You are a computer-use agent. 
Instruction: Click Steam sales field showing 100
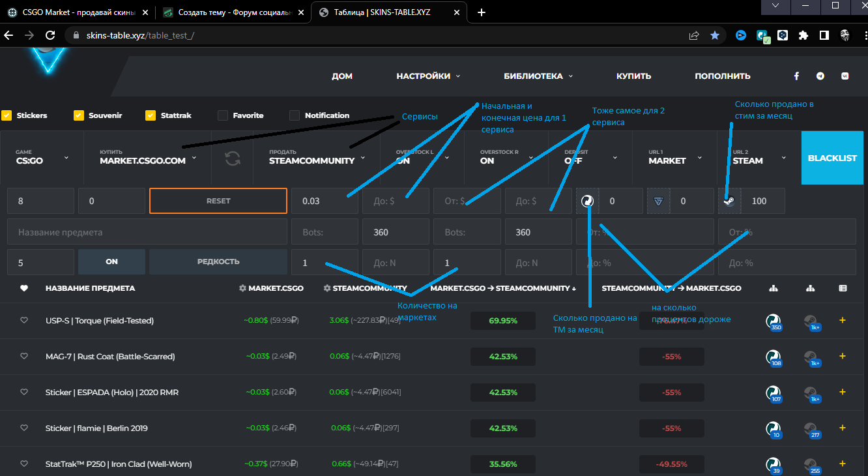[763, 201]
